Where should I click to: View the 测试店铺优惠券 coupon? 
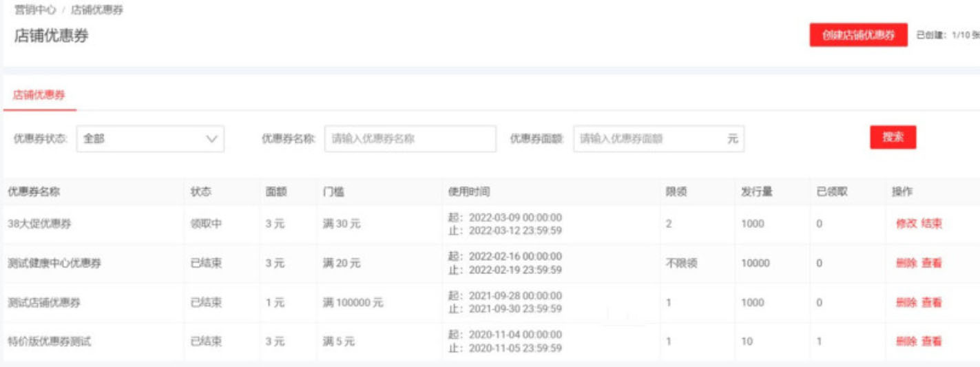coord(931,302)
